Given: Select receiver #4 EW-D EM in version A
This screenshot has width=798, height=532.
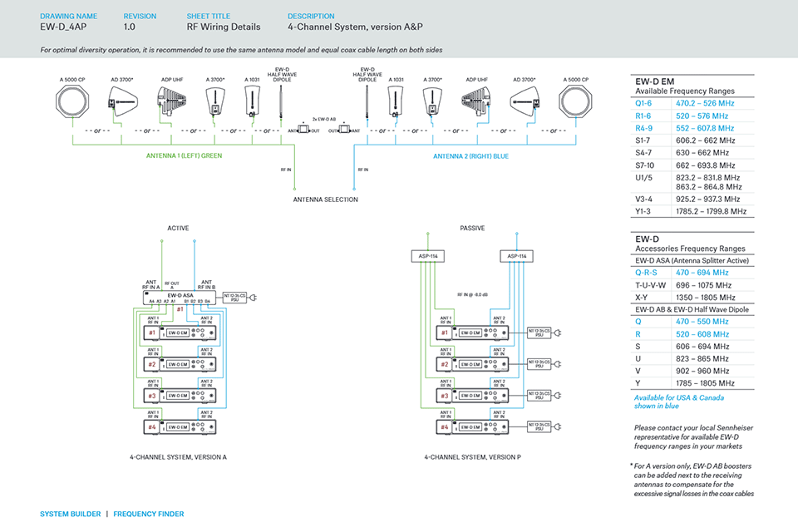Looking at the screenshot, I should click(180, 427).
